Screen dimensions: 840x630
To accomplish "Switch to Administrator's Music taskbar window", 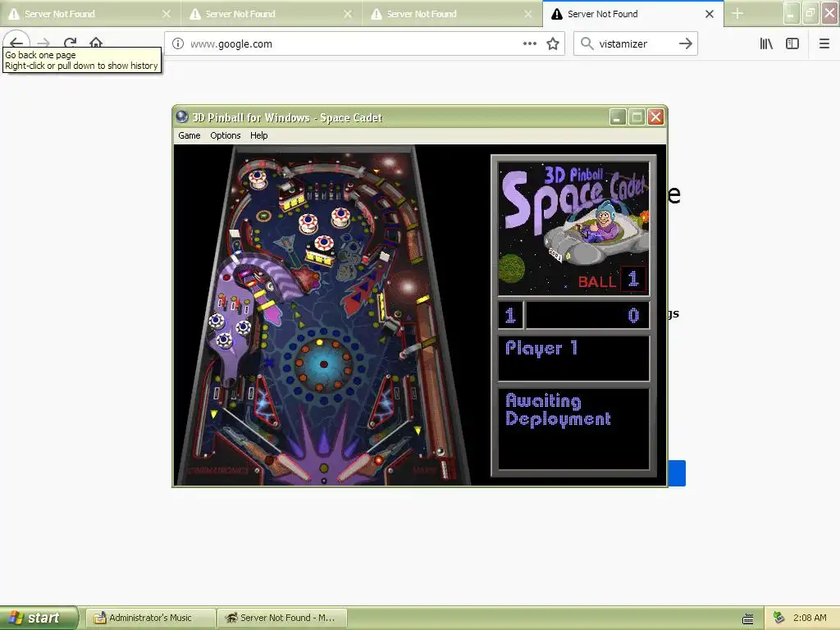I will [151, 619].
